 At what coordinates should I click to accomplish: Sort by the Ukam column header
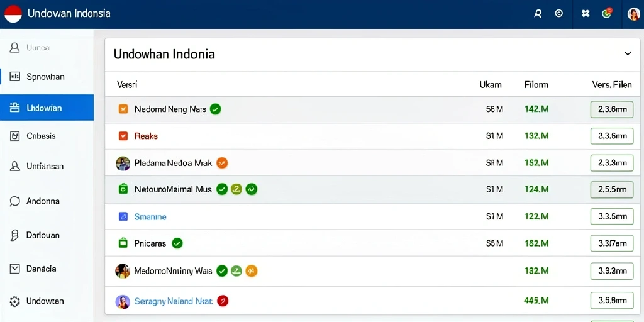491,85
